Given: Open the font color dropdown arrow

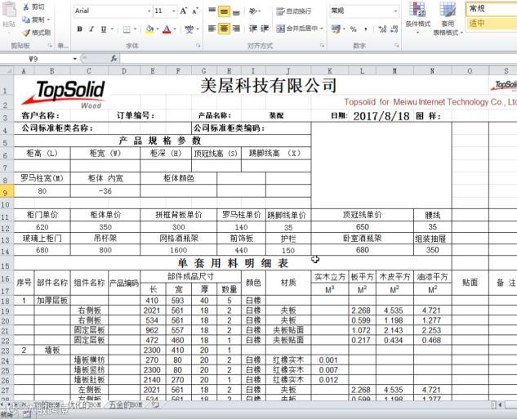Looking at the screenshot, I should [x=175, y=29].
